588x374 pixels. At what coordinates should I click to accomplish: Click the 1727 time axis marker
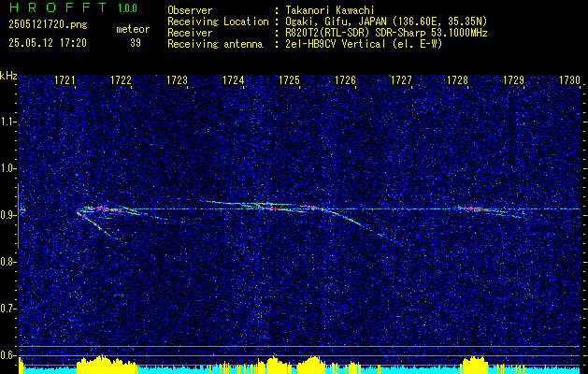tap(401, 80)
